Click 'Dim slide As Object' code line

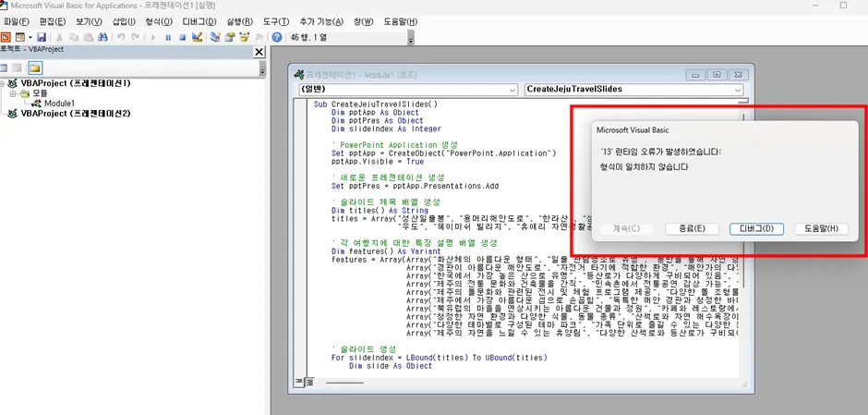click(x=391, y=366)
